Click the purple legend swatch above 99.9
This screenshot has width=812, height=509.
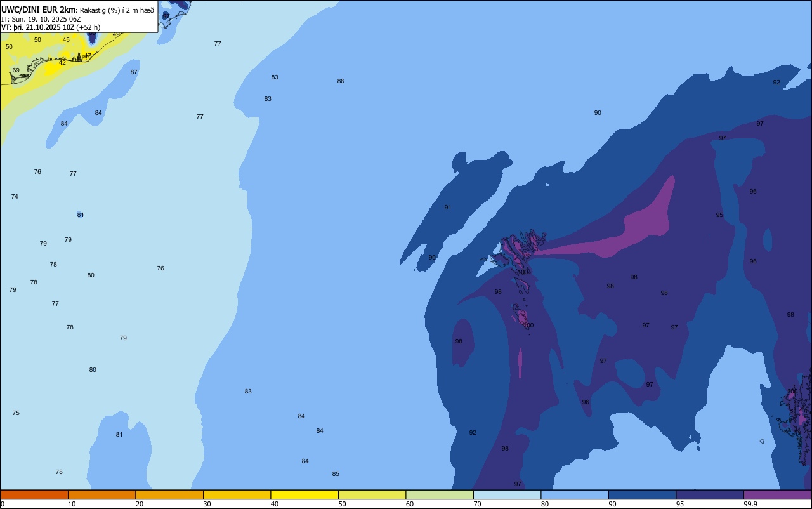click(777, 494)
